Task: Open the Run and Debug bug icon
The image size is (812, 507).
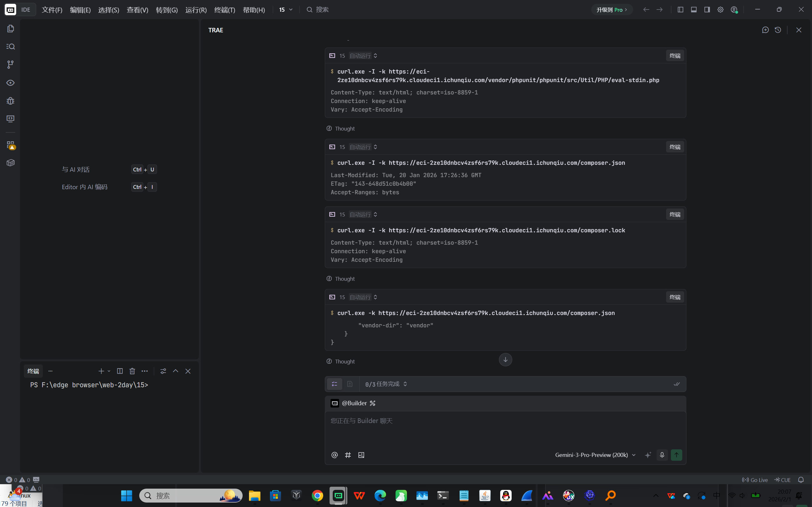Action: coord(10,100)
